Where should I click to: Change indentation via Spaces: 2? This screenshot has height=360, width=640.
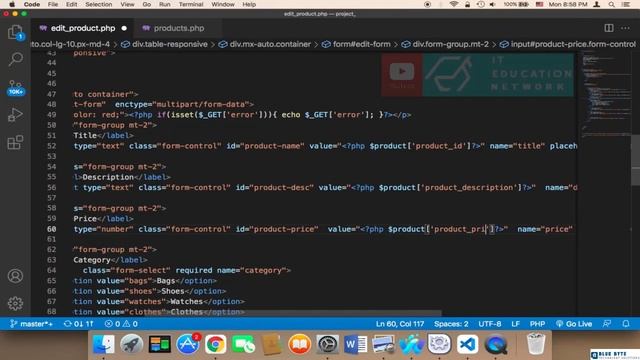tap(451, 324)
